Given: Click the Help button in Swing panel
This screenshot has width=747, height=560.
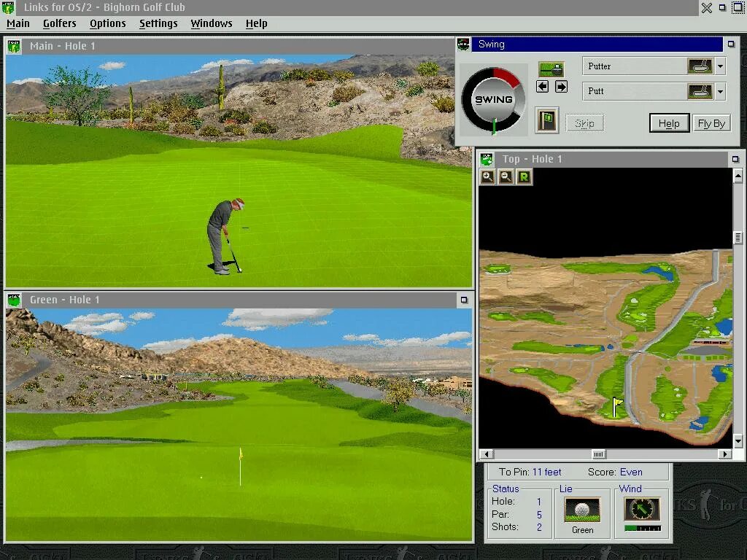Looking at the screenshot, I should coord(670,123).
